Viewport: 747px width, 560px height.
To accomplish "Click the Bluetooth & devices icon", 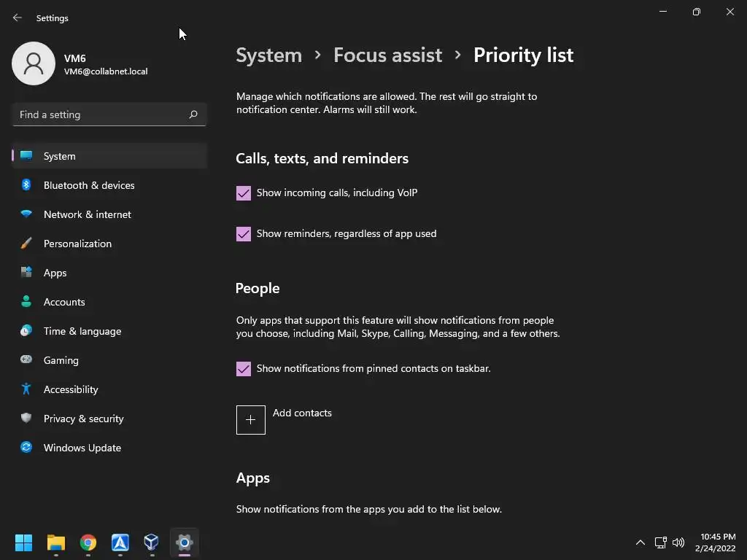I will tap(26, 185).
